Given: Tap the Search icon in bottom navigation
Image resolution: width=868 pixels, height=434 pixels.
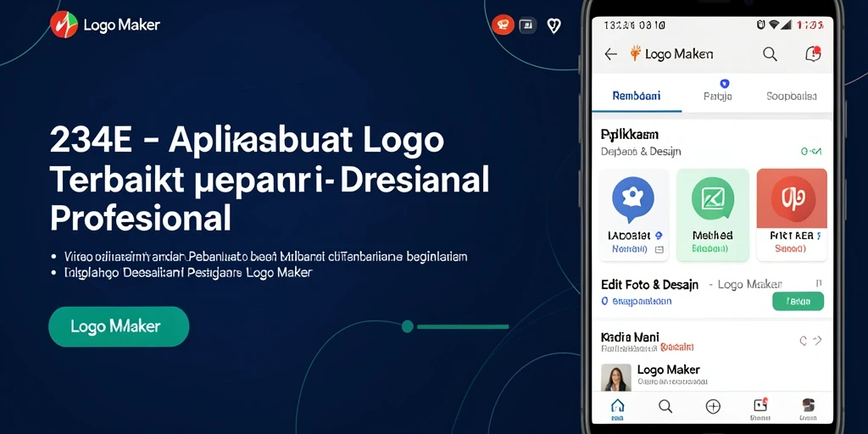Looking at the screenshot, I should [665, 406].
